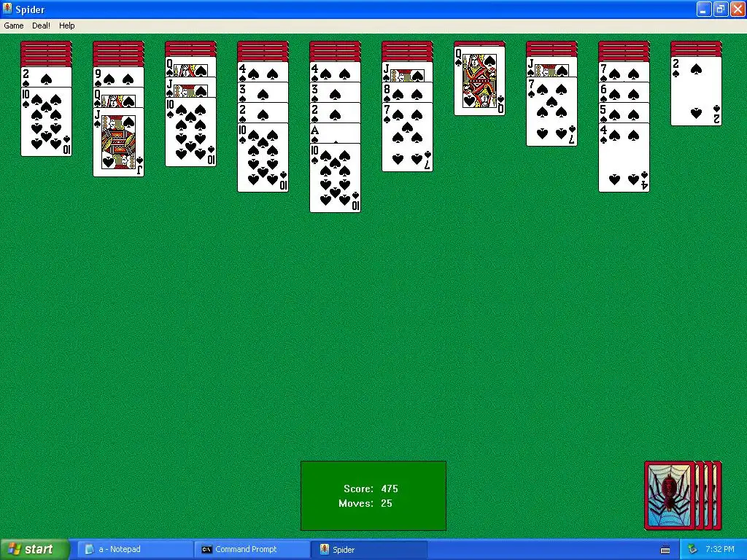Open the Deal! menu item

pyautogui.click(x=41, y=26)
